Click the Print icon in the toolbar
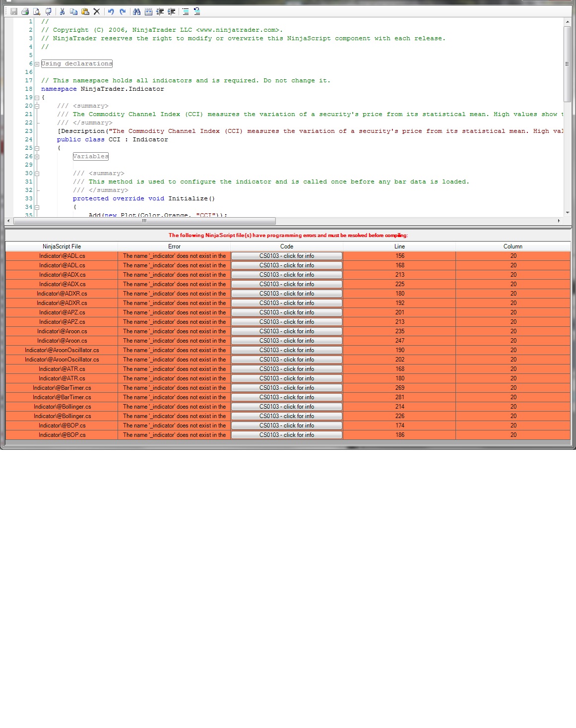 click(25, 11)
